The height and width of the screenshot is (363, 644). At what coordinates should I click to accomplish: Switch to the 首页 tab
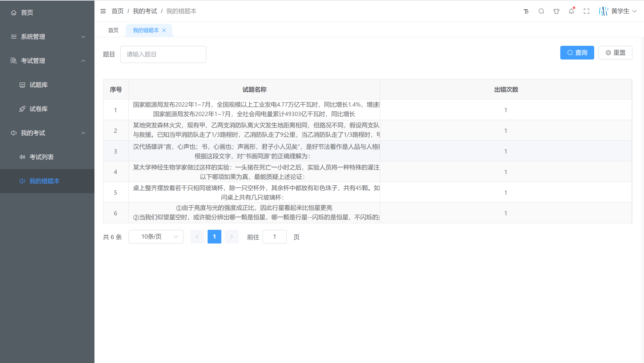113,30
